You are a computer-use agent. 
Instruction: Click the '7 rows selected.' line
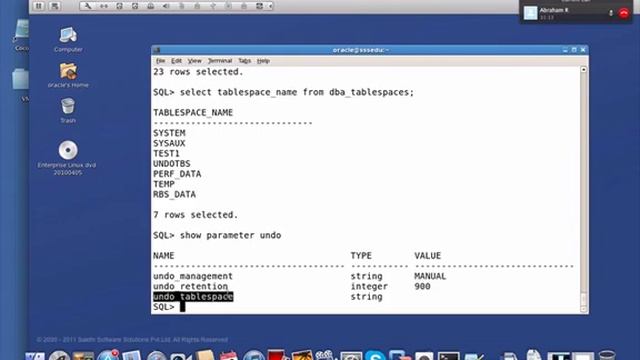click(196, 215)
